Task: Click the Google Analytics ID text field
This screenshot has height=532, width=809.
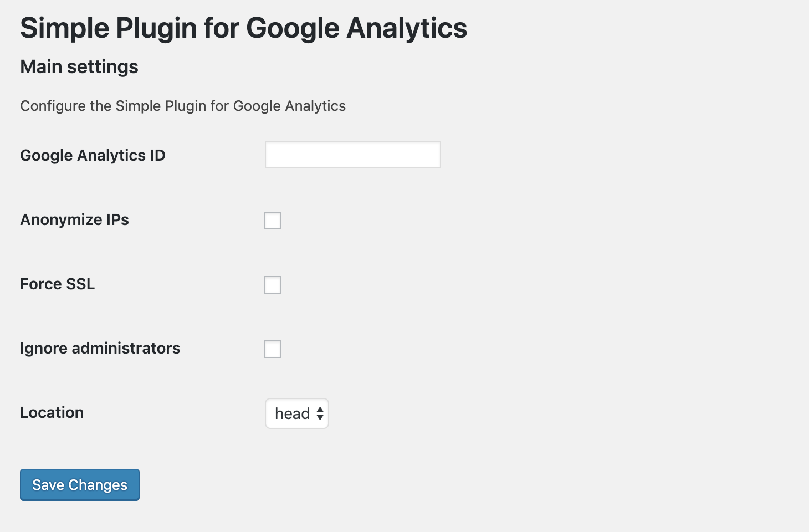Action: (352, 155)
